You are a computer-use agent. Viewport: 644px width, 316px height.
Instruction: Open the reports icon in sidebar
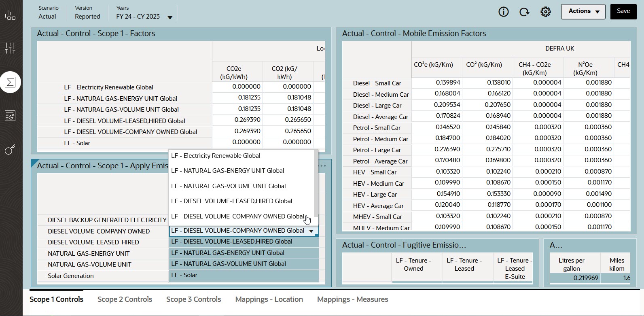tap(10, 116)
